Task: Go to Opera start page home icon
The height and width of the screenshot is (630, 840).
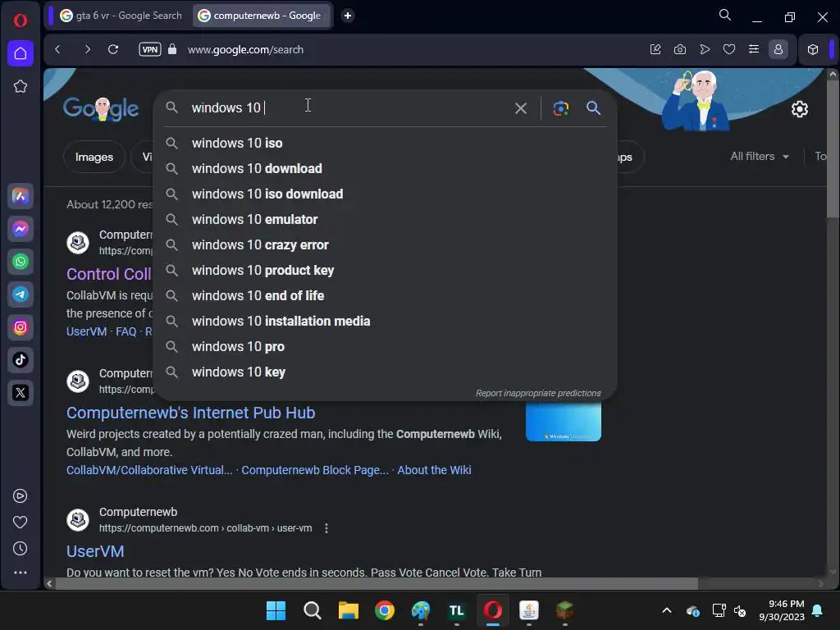Action: [21, 53]
